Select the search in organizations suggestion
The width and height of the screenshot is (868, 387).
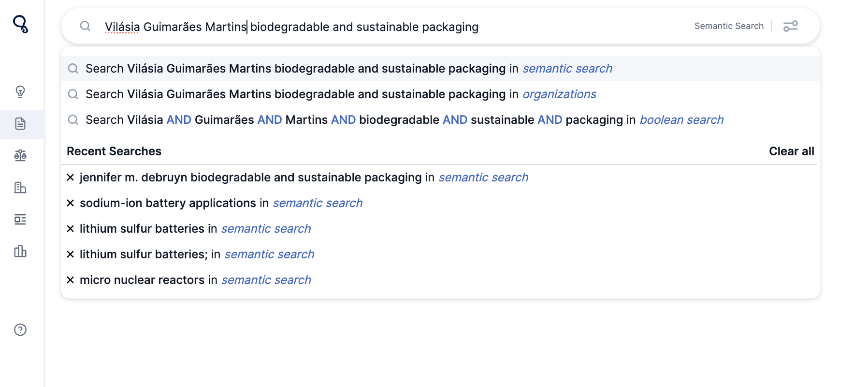tap(440, 94)
